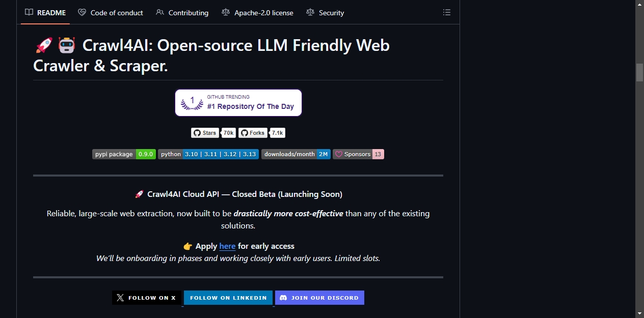Click the python versions badge
The height and width of the screenshot is (318, 644).
point(208,154)
